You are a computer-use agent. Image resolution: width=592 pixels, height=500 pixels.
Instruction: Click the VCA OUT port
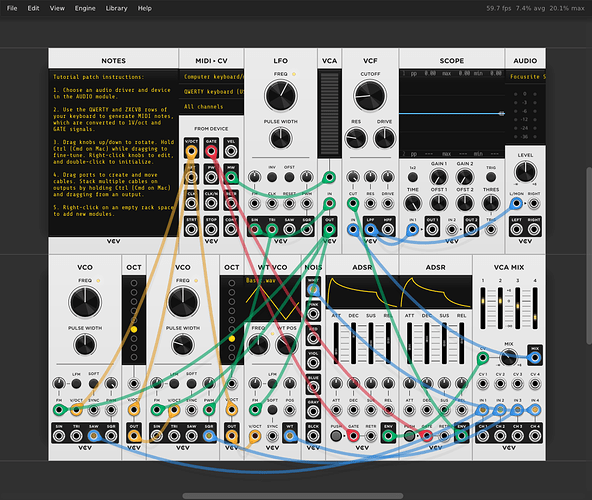click(330, 229)
